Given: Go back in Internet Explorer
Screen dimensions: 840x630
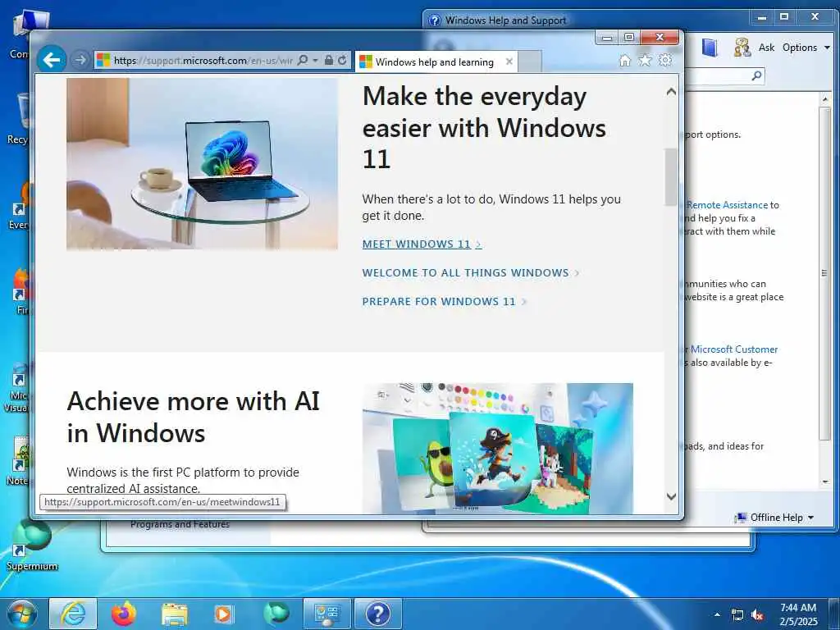Looking at the screenshot, I should (x=52, y=59).
